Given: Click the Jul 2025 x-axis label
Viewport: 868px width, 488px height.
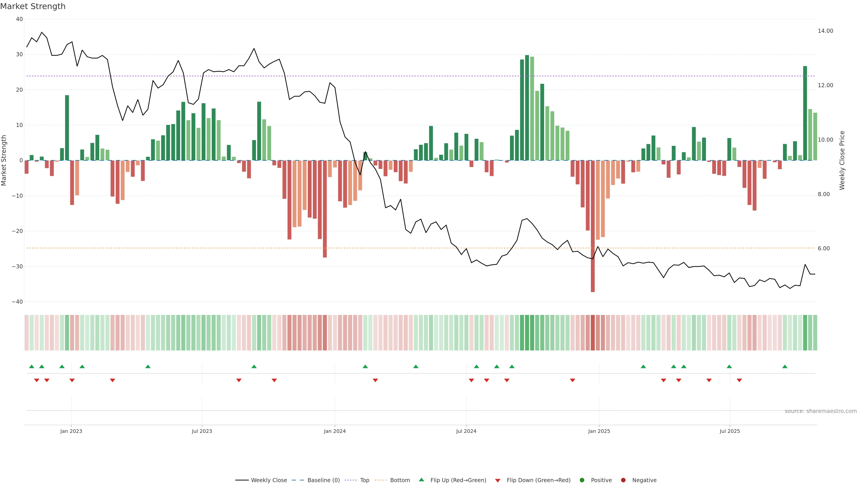Looking at the screenshot, I should (729, 431).
